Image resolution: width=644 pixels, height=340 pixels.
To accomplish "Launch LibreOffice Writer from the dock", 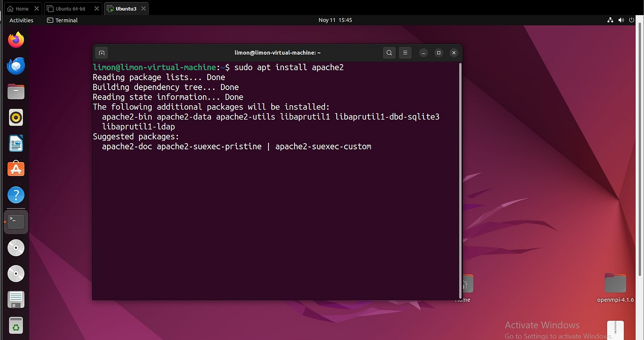I will 16,143.
